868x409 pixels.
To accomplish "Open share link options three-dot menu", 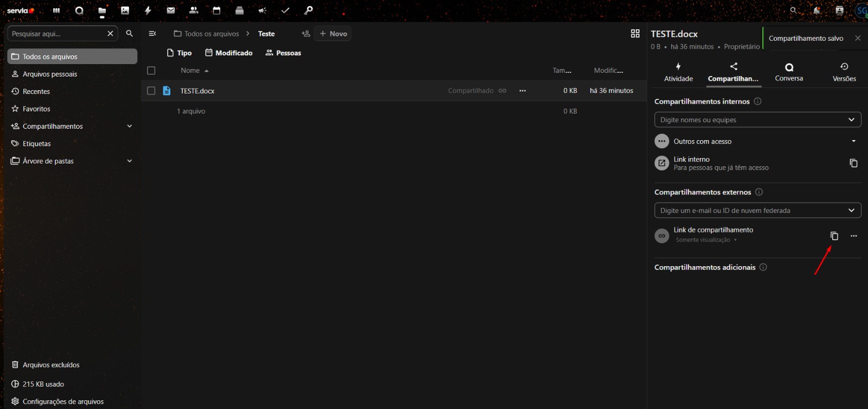I will pos(854,236).
